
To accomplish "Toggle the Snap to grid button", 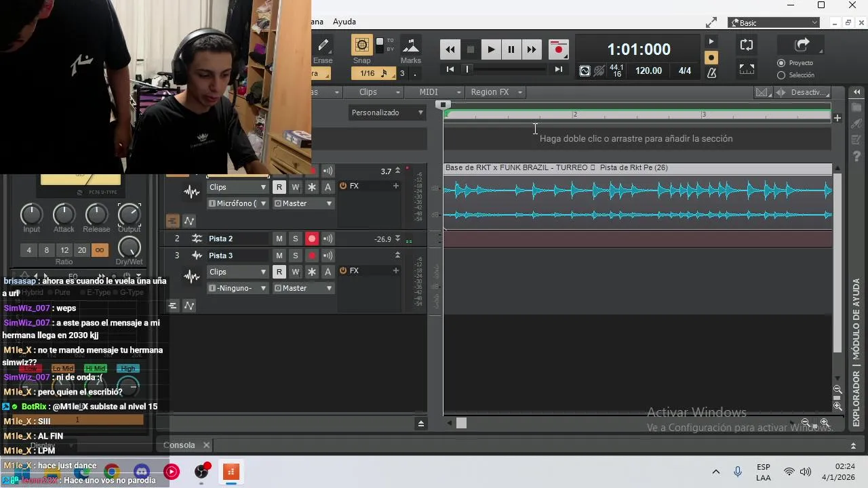I will click(x=361, y=45).
